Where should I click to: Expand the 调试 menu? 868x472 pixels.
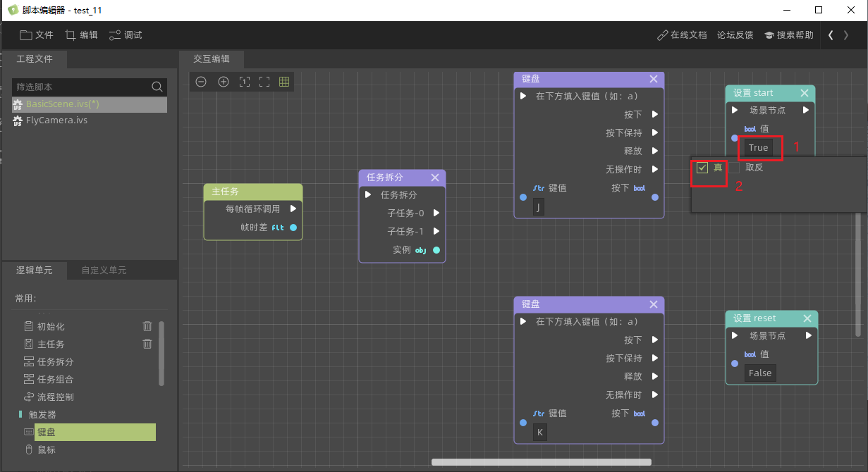point(126,35)
